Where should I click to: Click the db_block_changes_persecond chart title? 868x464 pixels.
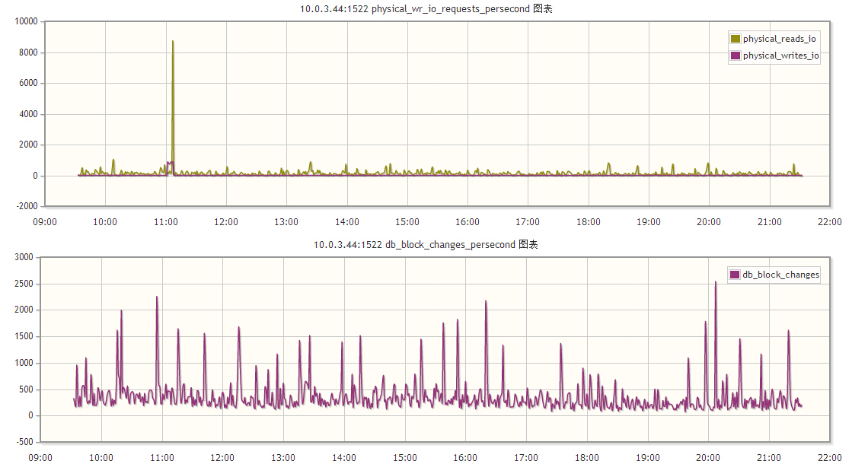(x=426, y=244)
